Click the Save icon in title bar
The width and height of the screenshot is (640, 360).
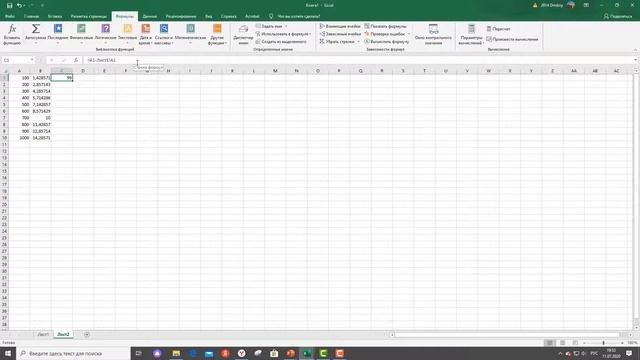tap(9, 5)
